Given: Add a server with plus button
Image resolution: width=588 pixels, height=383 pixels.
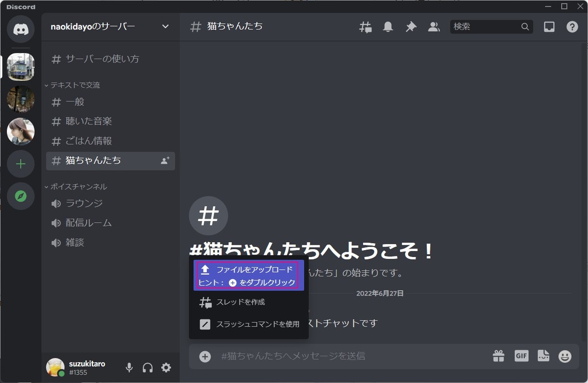Looking at the screenshot, I should 21,164.
